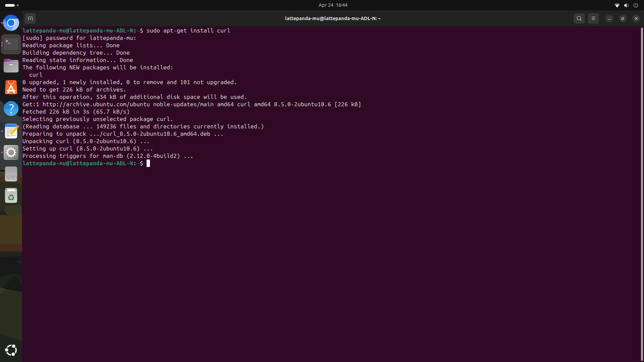Screen dimensions: 644x362
Task: Open the terminal search
Action: 579,18
